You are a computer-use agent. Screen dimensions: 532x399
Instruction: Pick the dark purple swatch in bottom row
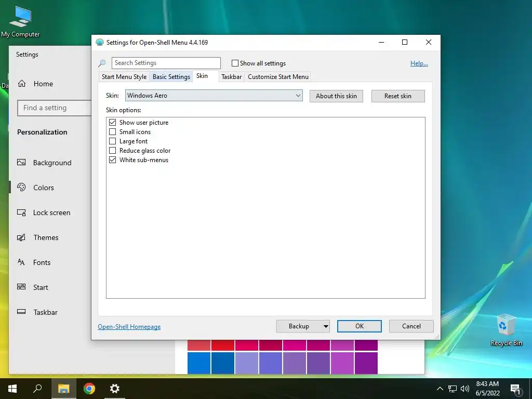366,363
